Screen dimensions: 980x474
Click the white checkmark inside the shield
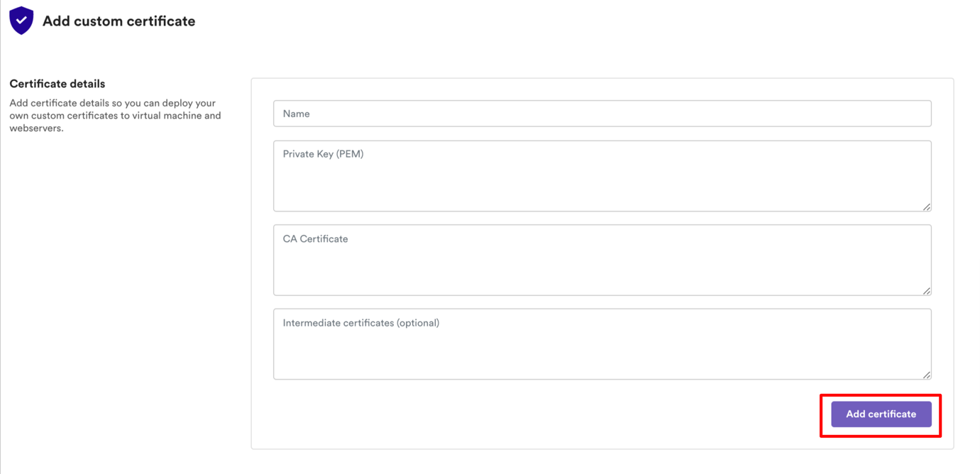21,20
